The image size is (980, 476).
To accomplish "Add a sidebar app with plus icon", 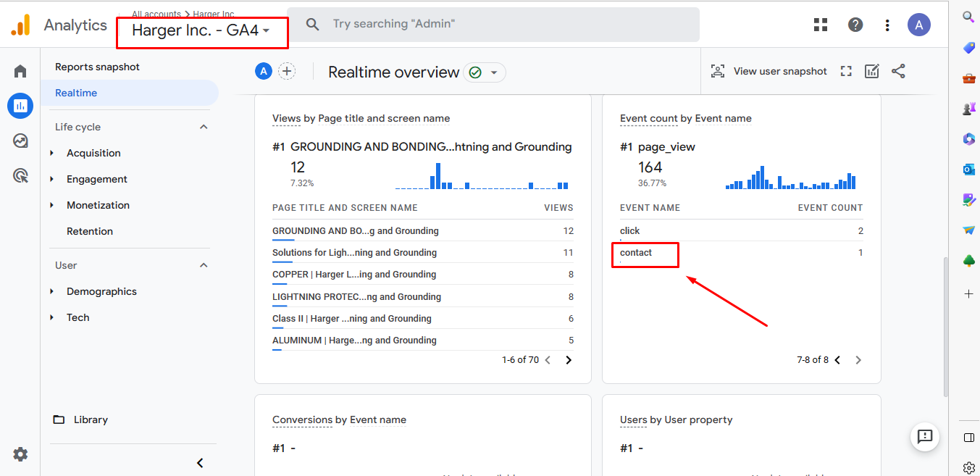I will (968, 293).
